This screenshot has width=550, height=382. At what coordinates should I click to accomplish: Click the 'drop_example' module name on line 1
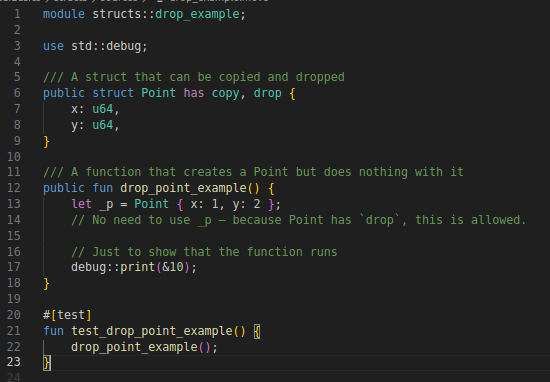[x=197, y=14]
